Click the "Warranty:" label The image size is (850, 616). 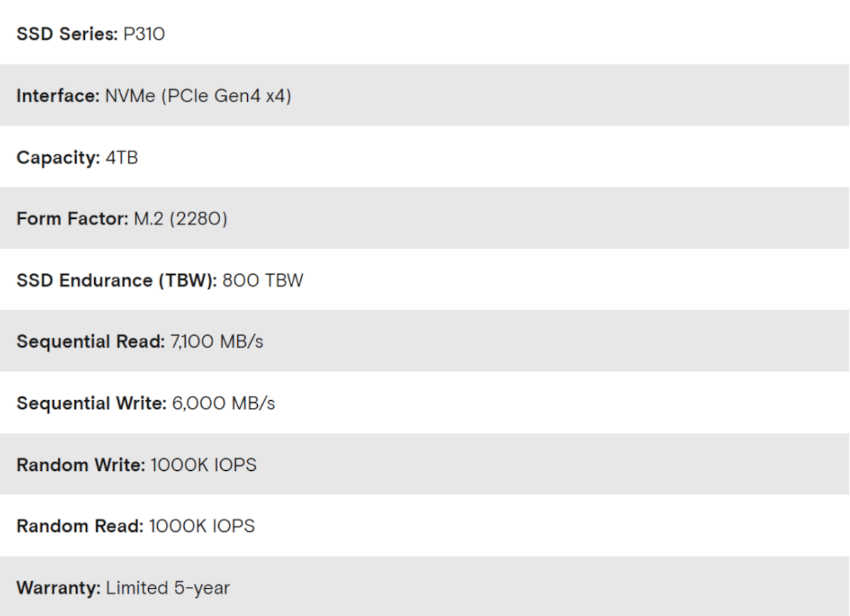tap(58, 588)
